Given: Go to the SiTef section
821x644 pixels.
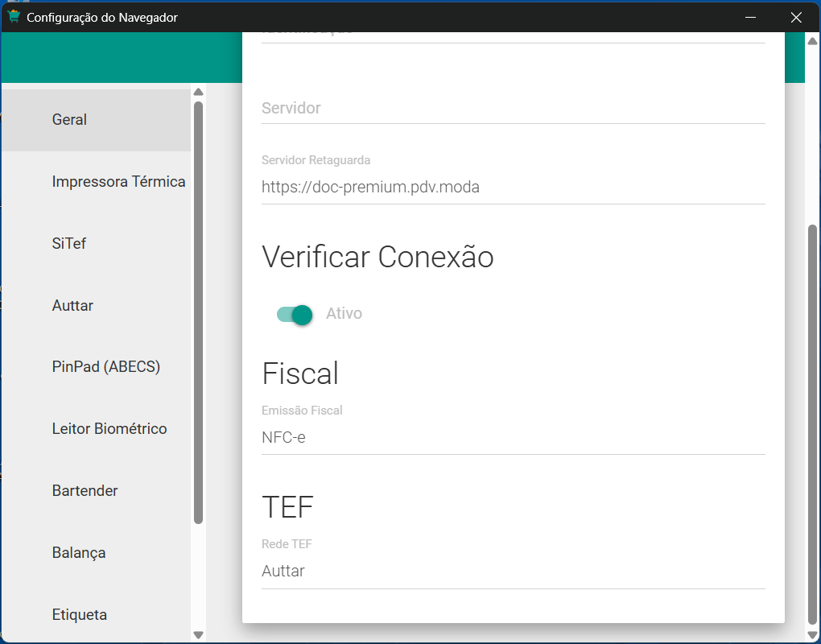Looking at the screenshot, I should click(x=69, y=244).
